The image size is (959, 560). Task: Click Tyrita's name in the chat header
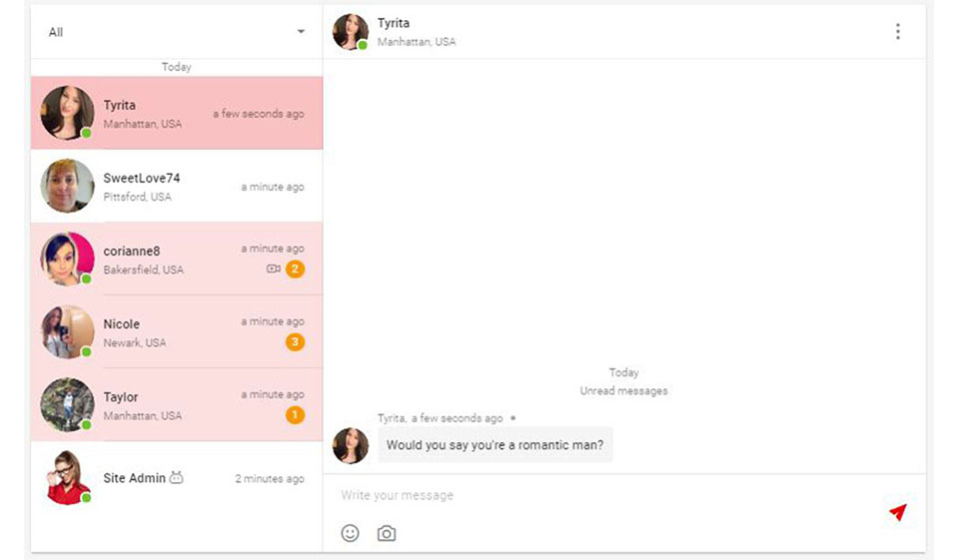(x=394, y=23)
